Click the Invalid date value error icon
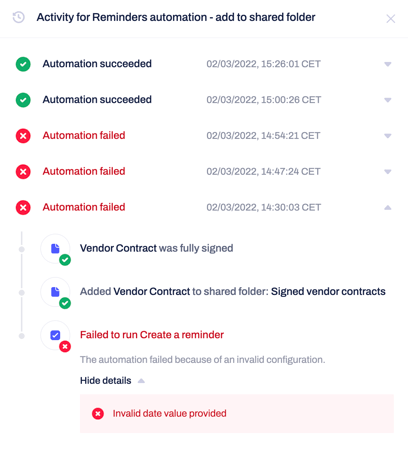408x454 pixels. pyautogui.click(x=98, y=414)
